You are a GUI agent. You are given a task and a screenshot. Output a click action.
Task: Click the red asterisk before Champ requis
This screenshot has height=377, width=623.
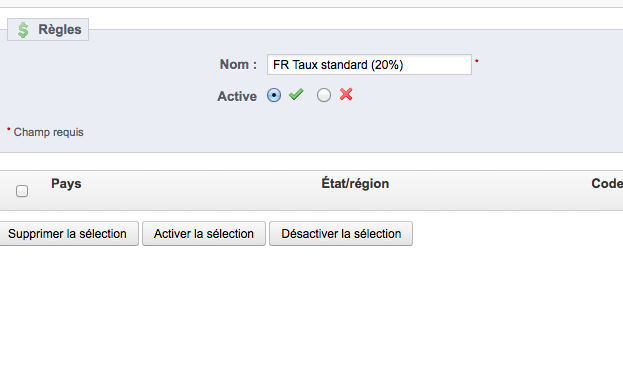click(x=9, y=129)
